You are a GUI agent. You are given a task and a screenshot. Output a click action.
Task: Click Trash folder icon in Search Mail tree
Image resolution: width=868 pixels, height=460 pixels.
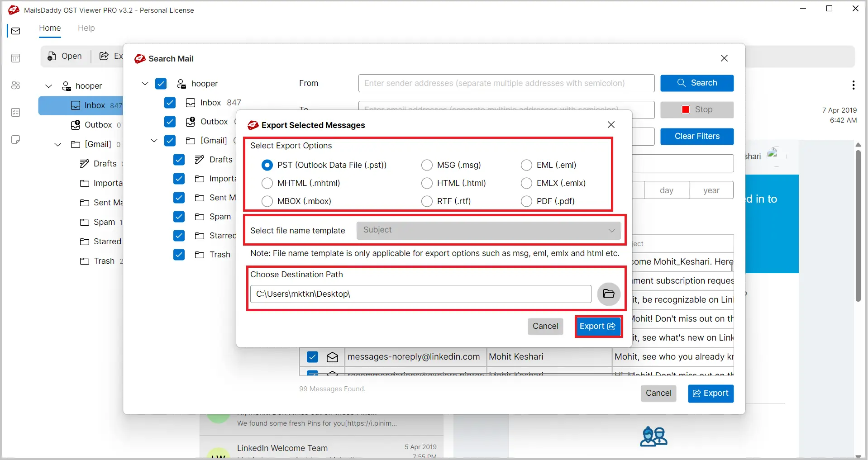coord(200,255)
